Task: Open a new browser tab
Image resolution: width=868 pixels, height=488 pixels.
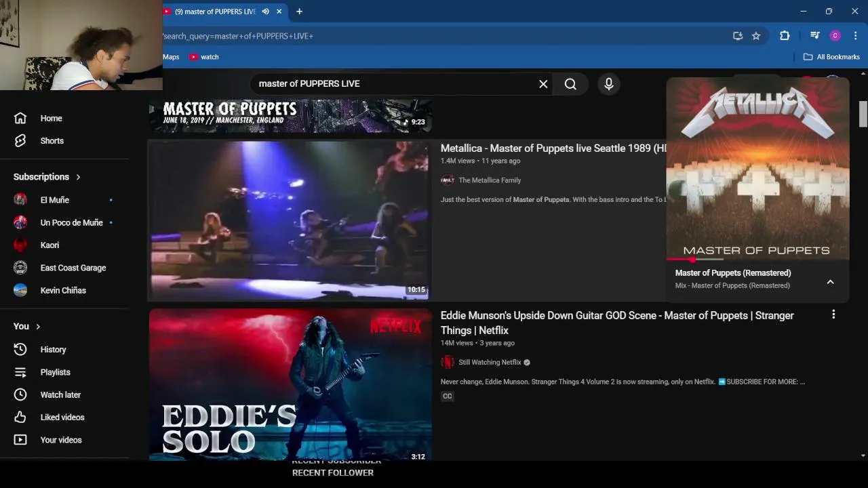Action: (299, 12)
